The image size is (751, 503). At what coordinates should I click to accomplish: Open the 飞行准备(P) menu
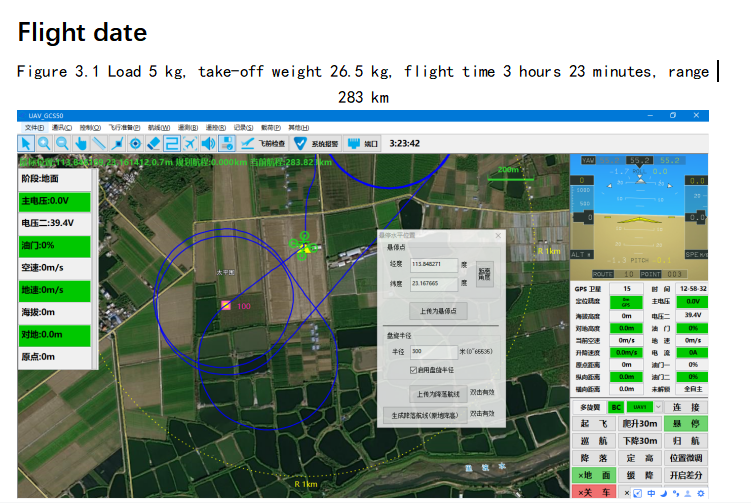125,128
